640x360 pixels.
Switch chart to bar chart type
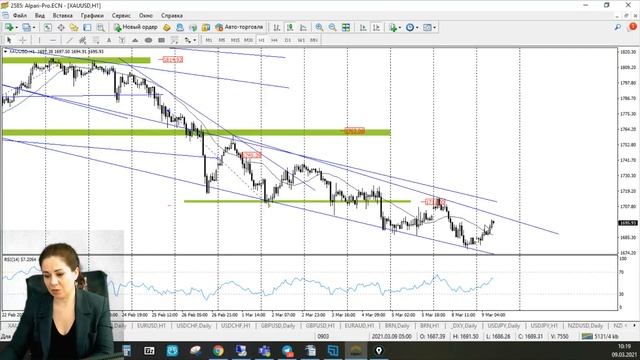276,27
